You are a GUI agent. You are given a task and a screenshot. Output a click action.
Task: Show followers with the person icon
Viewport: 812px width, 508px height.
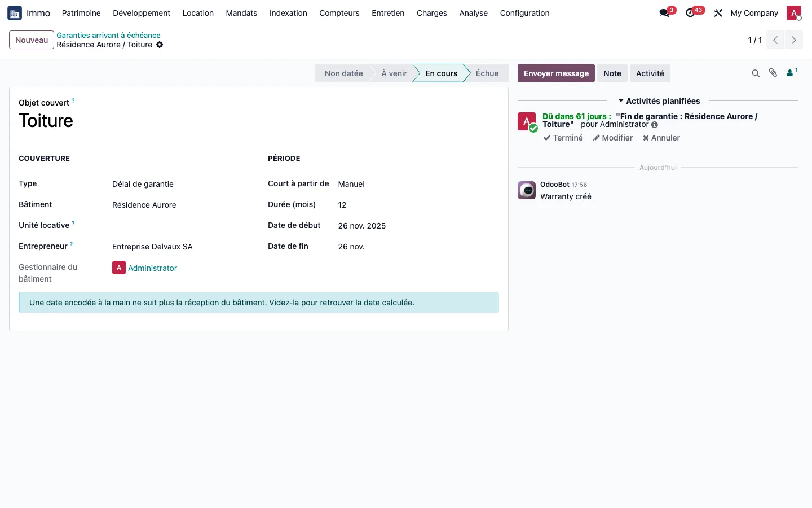(x=792, y=73)
